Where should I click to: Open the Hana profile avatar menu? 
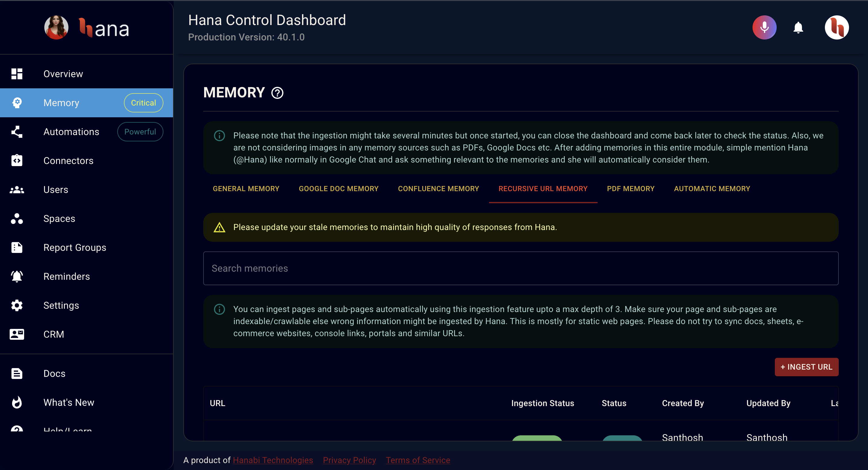click(836, 27)
